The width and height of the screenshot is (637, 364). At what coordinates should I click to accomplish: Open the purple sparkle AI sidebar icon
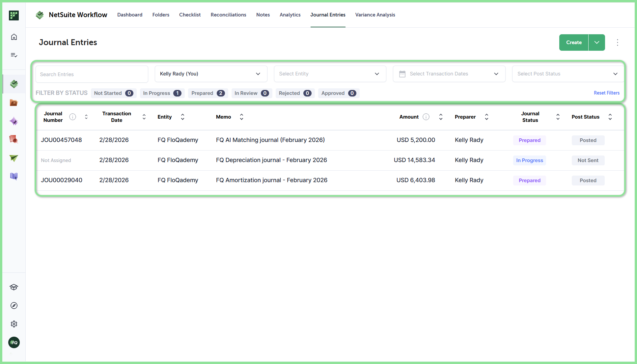tap(14, 121)
